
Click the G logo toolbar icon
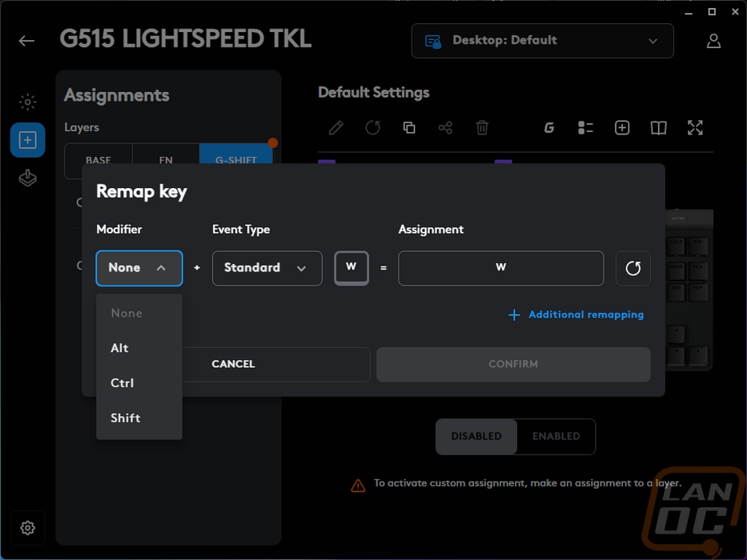click(x=548, y=128)
